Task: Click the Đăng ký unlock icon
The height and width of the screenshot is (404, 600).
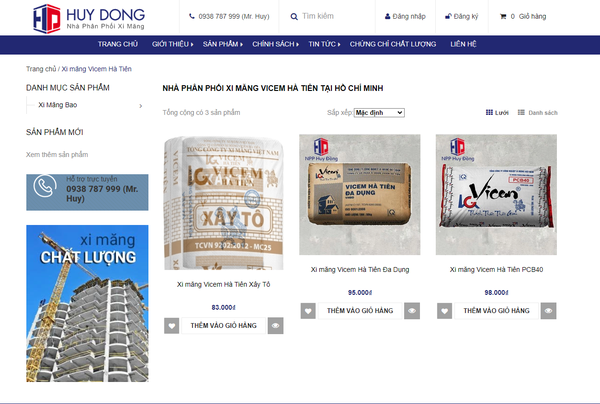Action: [448, 16]
